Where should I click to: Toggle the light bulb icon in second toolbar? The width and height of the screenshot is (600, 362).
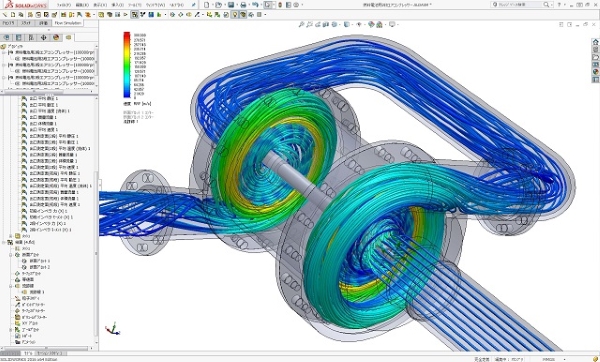(x=235, y=15)
